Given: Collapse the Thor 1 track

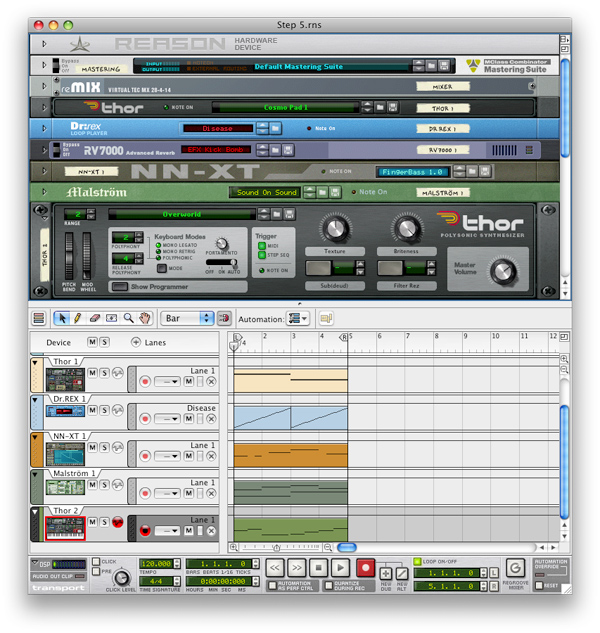Looking at the screenshot, I should pos(35,363).
